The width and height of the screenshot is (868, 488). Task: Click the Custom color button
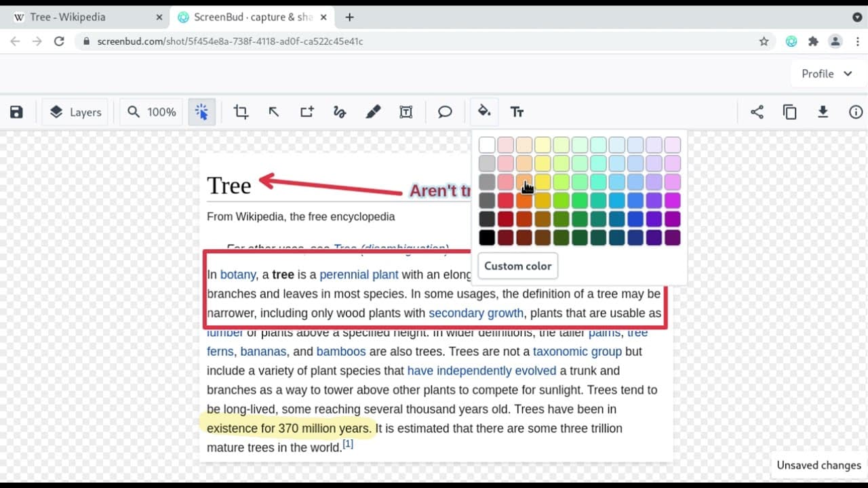(x=517, y=266)
